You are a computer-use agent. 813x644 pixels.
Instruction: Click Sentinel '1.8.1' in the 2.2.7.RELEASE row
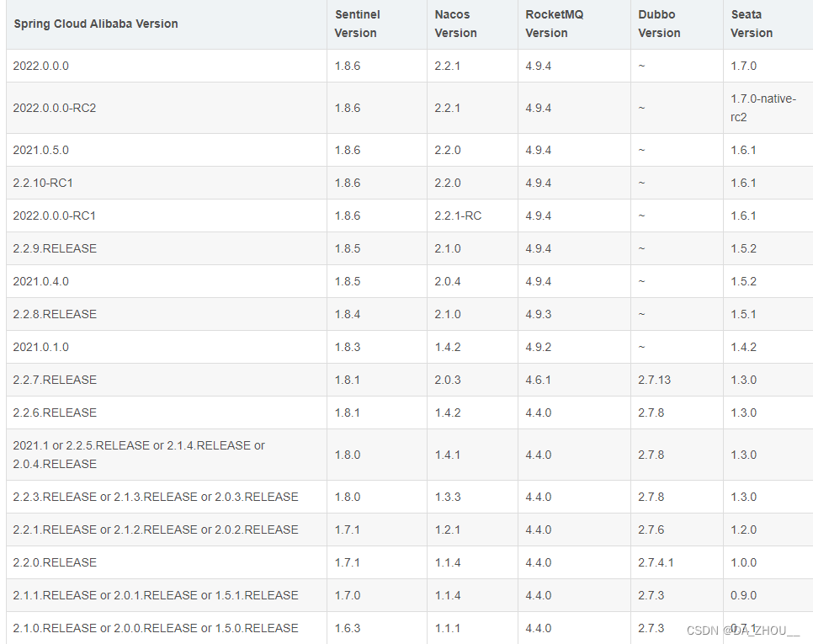click(348, 380)
